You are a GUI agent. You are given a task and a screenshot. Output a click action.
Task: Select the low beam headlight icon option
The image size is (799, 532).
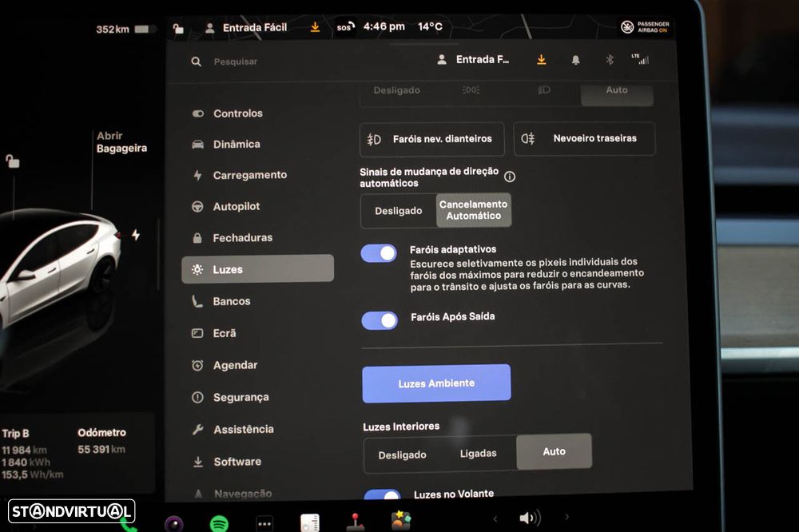click(544, 90)
